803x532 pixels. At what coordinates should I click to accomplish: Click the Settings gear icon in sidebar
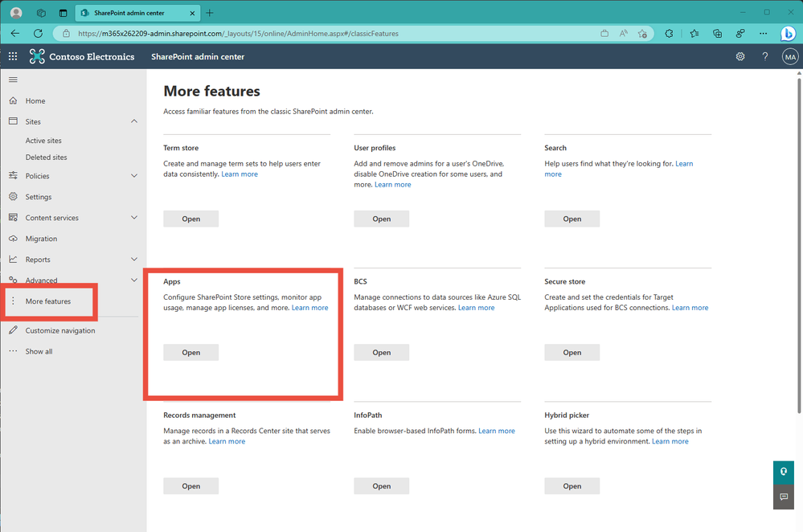point(14,197)
